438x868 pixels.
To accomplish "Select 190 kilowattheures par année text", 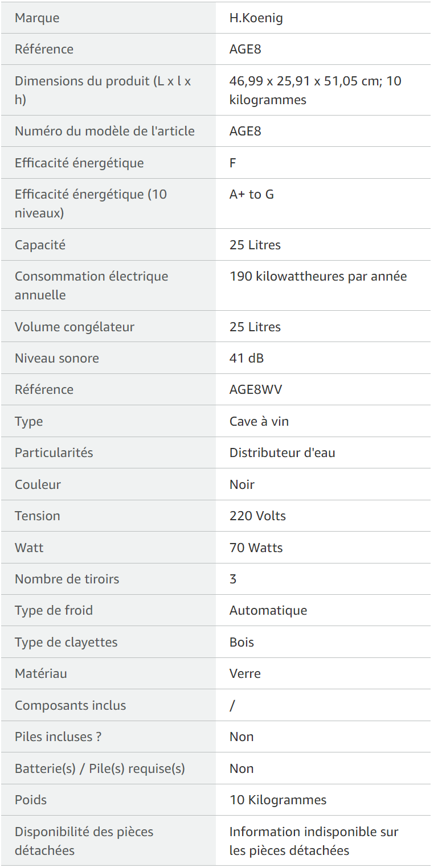I will pyautogui.click(x=318, y=277).
